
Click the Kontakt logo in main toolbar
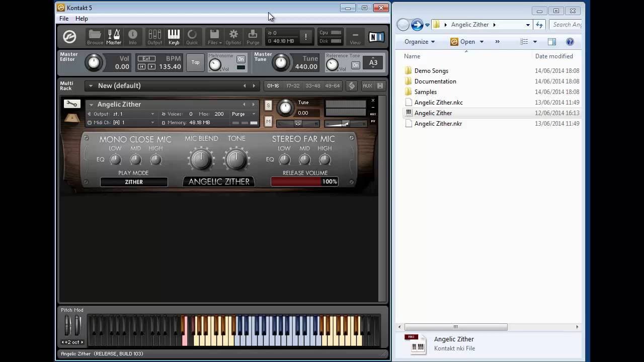pos(69,37)
